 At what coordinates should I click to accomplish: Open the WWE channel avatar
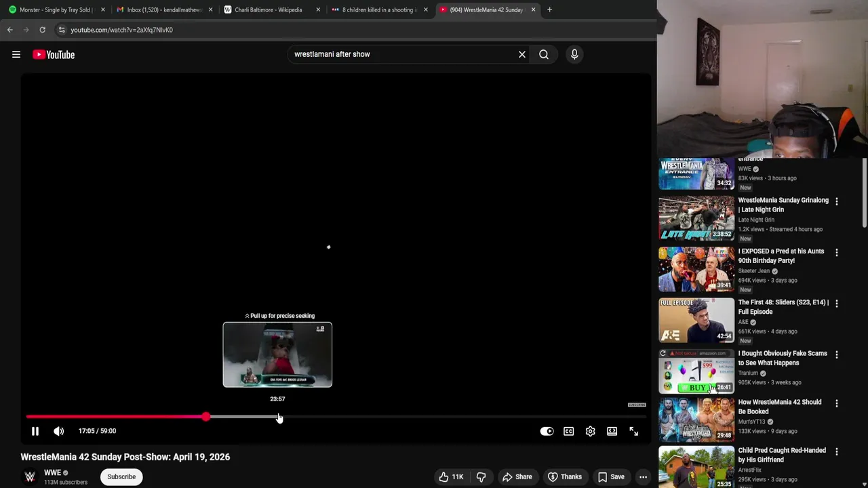[30, 477]
